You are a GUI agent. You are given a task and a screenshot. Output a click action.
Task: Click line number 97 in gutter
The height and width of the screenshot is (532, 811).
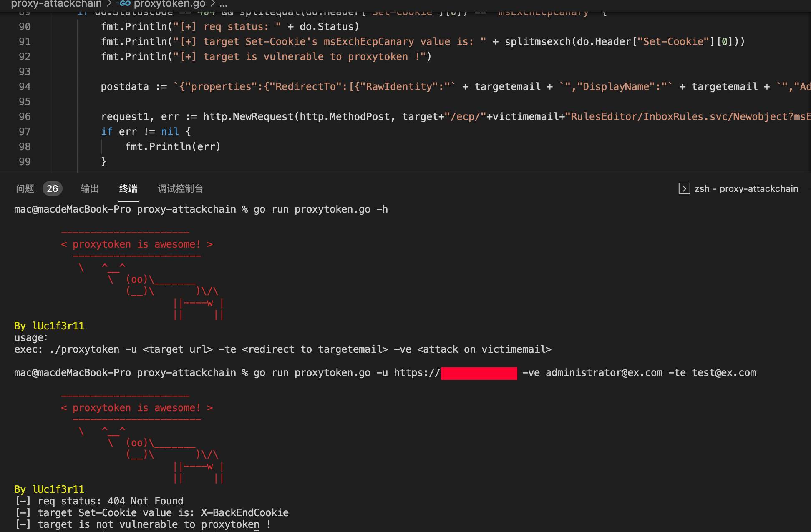coord(25,132)
